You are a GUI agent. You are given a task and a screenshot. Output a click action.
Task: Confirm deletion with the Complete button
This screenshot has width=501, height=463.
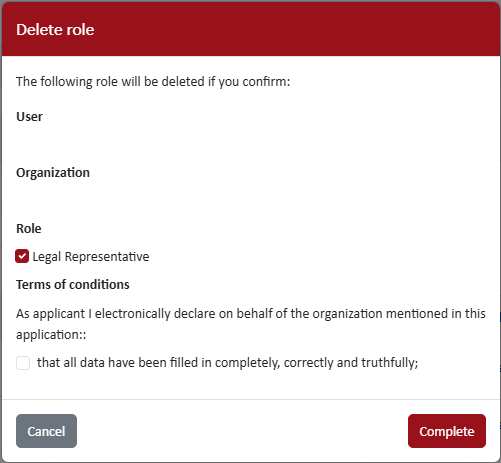tap(447, 431)
